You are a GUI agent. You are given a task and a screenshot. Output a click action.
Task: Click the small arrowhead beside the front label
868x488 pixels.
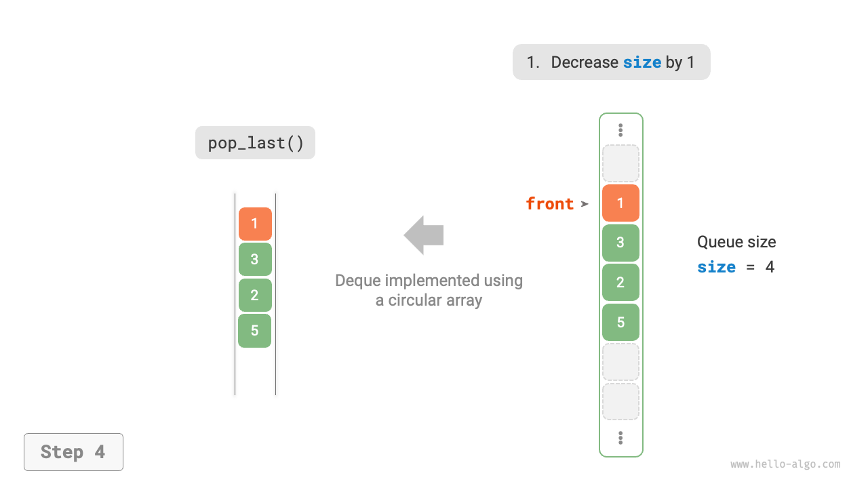585,204
